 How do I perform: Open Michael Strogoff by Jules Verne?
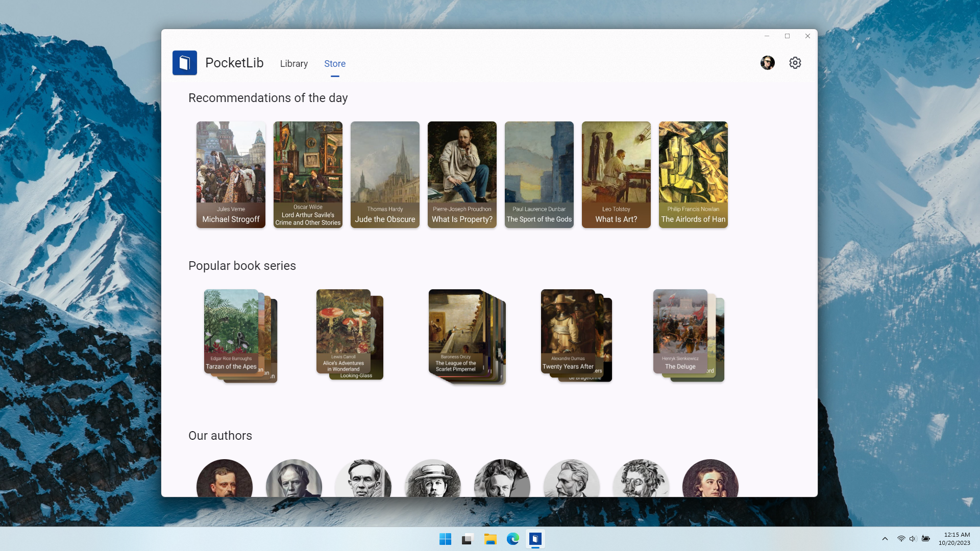click(x=231, y=174)
